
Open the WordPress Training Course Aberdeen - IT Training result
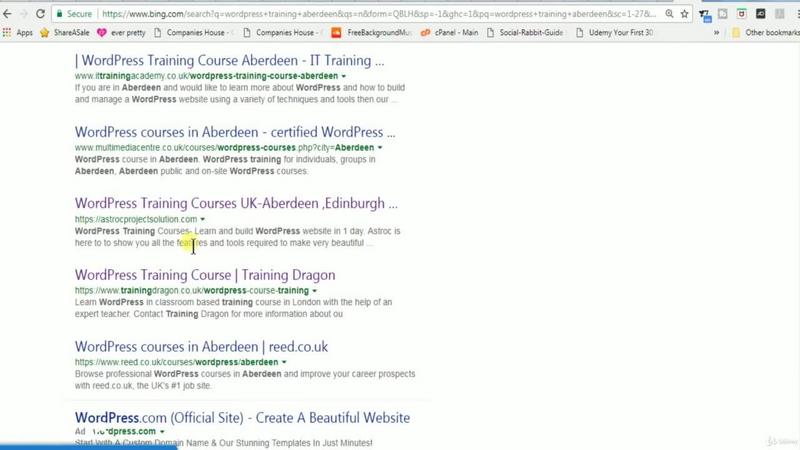pyautogui.click(x=230, y=61)
